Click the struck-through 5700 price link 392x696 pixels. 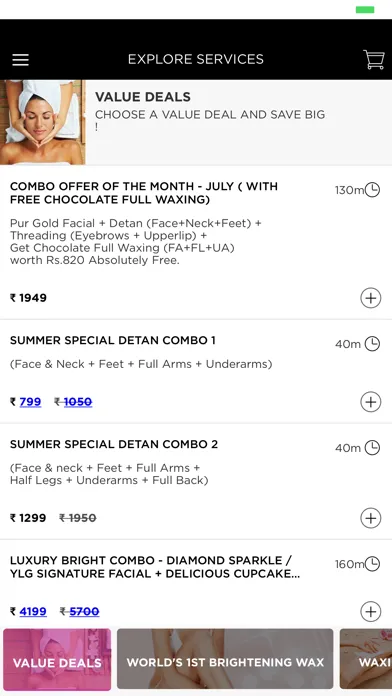point(84,612)
